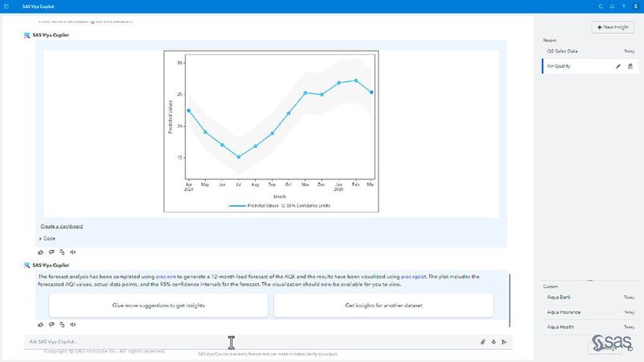This screenshot has height=362, width=644.
Task: Send the message with the send icon
Action: [x=504, y=341]
